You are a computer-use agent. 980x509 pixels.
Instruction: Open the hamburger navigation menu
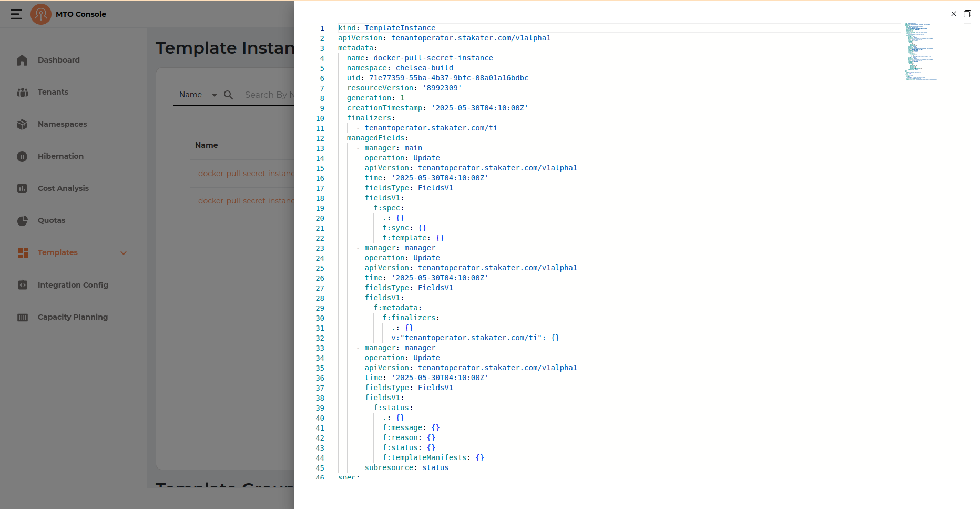[x=16, y=14]
